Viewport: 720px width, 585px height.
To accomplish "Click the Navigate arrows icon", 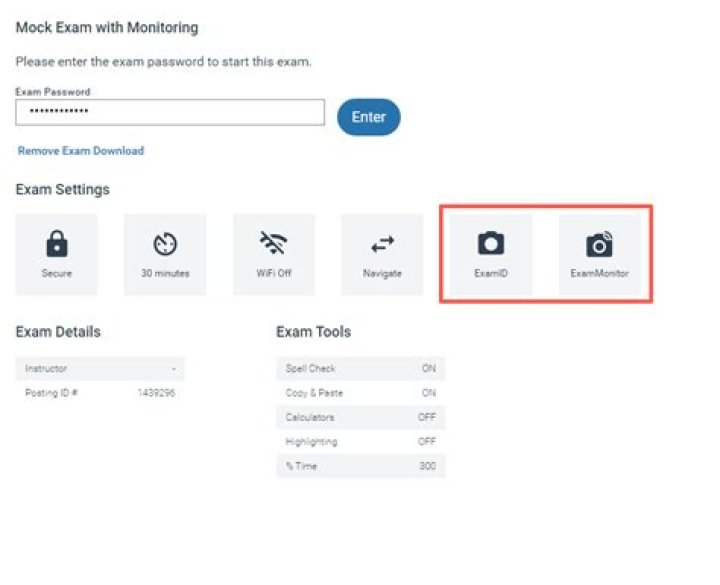I will [x=382, y=244].
